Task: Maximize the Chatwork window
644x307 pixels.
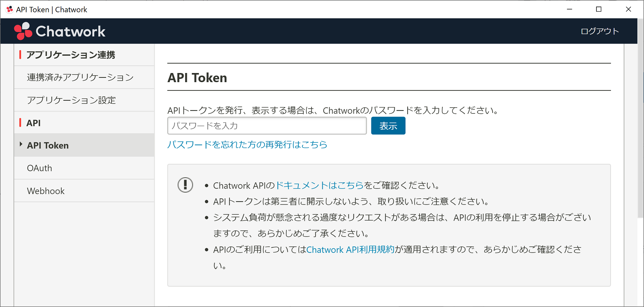Action: point(599,9)
